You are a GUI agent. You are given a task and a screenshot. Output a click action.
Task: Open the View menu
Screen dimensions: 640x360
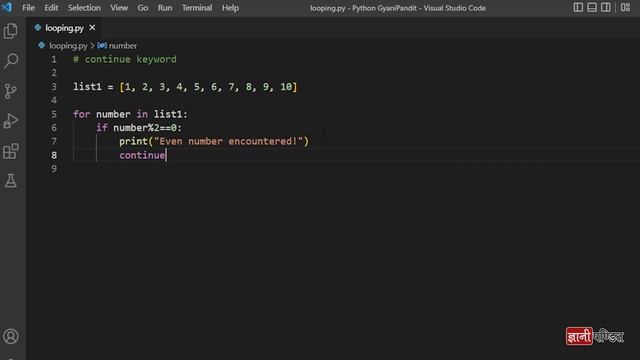click(x=119, y=8)
